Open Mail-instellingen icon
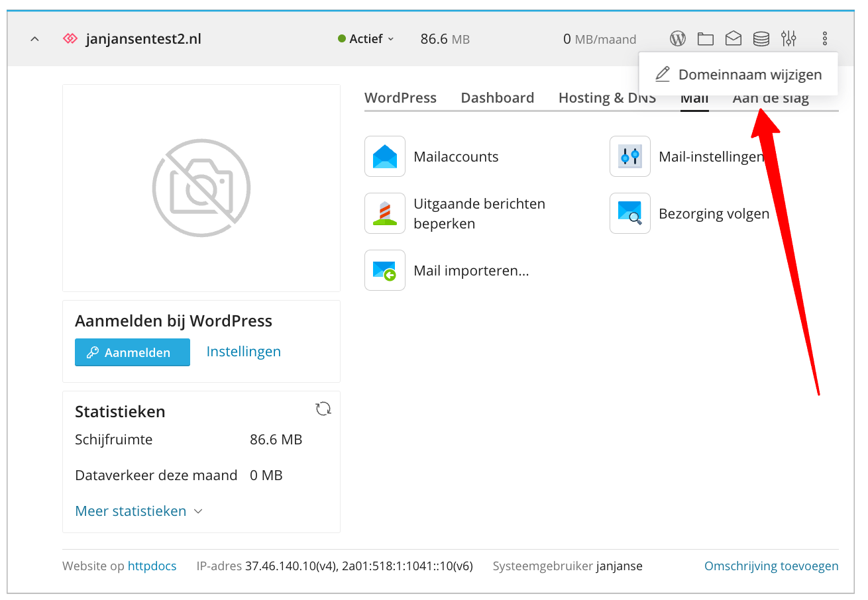 (x=630, y=157)
